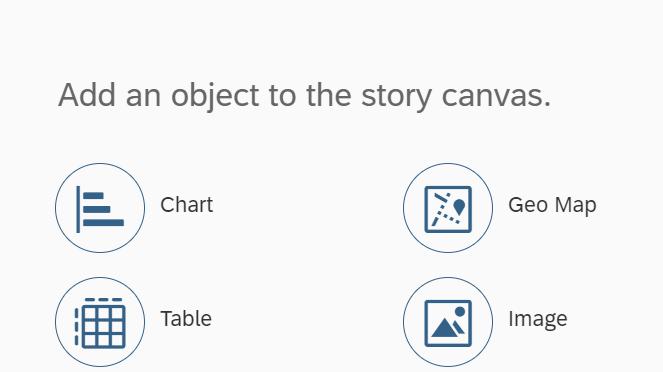Viewport: 663px width, 372px height.
Task: Choose the Image picture icon
Action: (448, 322)
